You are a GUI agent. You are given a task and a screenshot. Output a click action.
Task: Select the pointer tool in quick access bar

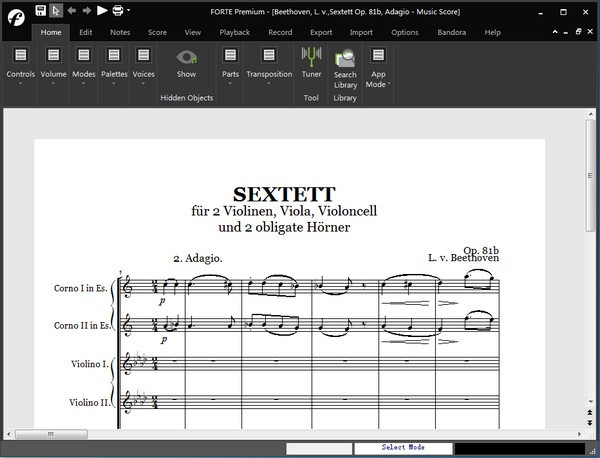pyautogui.click(x=56, y=10)
